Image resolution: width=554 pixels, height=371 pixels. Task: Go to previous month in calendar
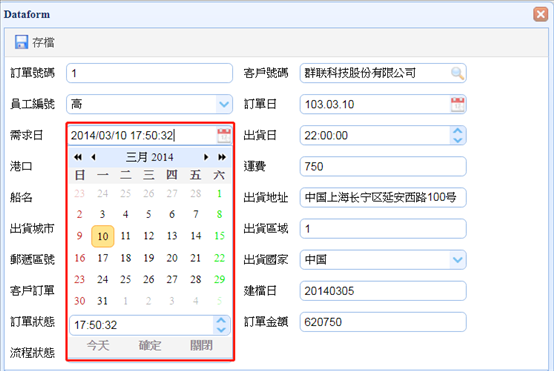[x=94, y=157]
